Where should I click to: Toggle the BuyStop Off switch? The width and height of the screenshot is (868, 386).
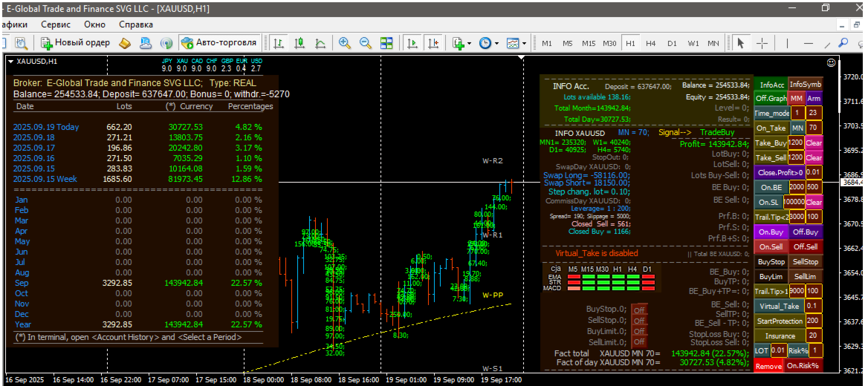click(x=639, y=310)
